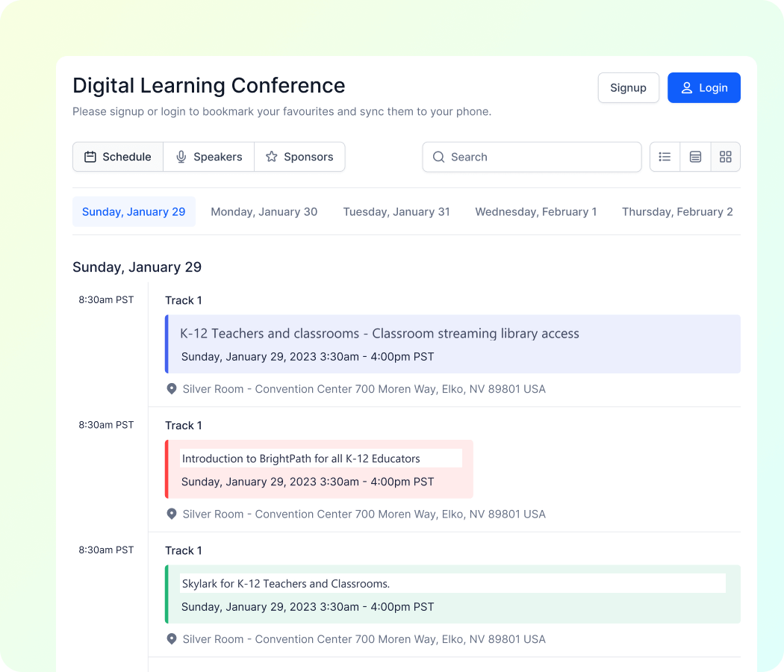Click the magnifier icon in Search

click(438, 157)
